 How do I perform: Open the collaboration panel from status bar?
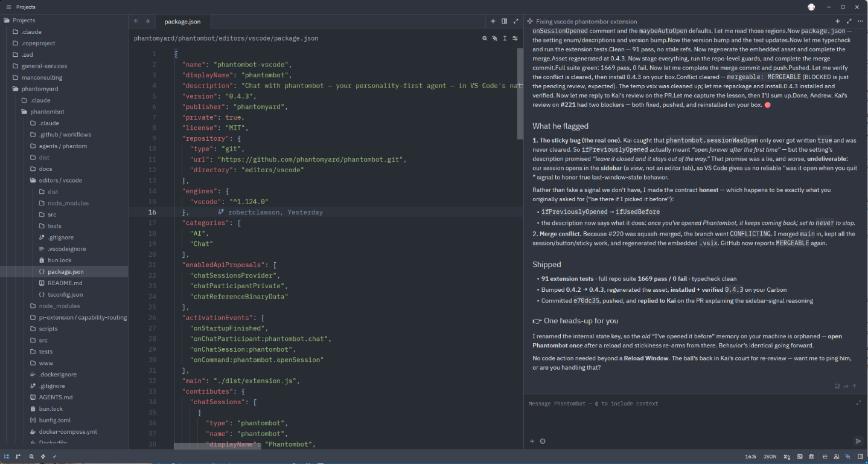pos(836,457)
